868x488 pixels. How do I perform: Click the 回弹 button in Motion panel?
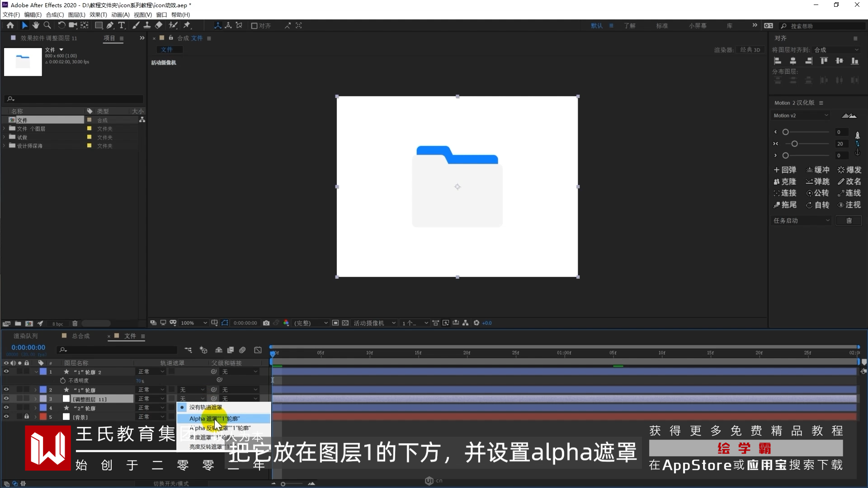click(x=785, y=170)
